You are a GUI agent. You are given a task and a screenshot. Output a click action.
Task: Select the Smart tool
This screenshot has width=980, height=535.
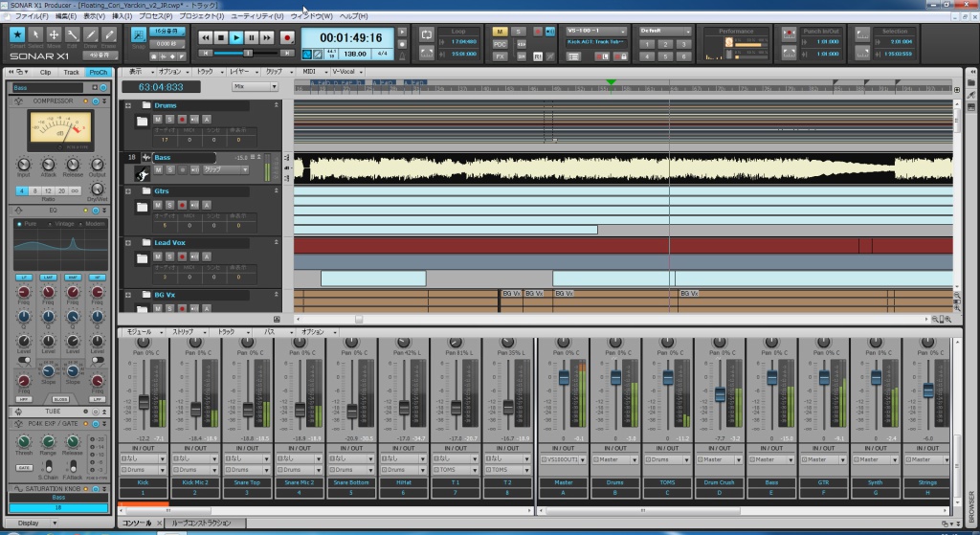17,35
